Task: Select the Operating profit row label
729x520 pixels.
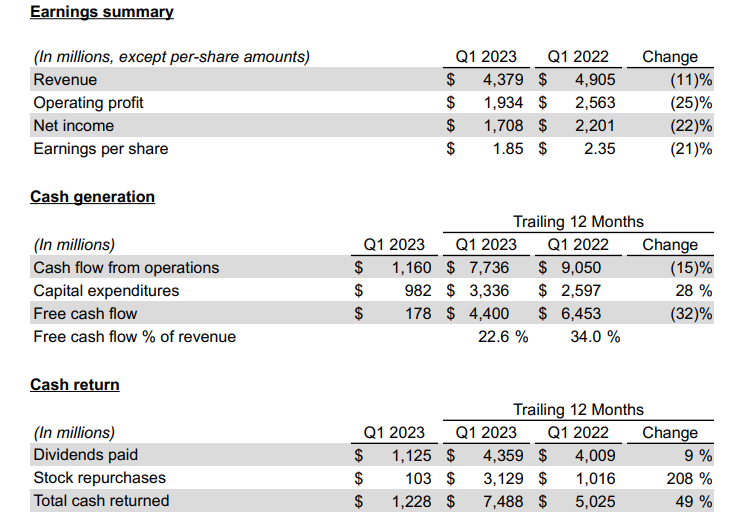Action: pyautogui.click(x=89, y=103)
